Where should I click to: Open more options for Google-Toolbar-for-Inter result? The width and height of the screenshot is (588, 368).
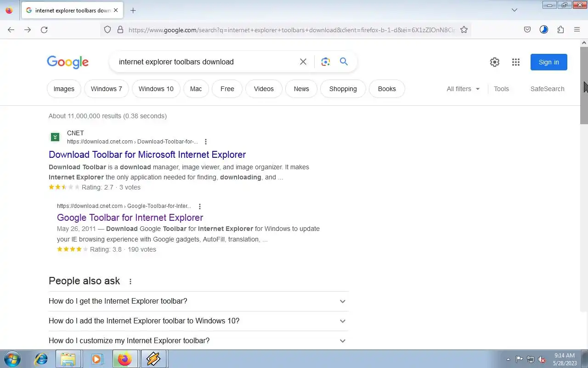[199, 207]
